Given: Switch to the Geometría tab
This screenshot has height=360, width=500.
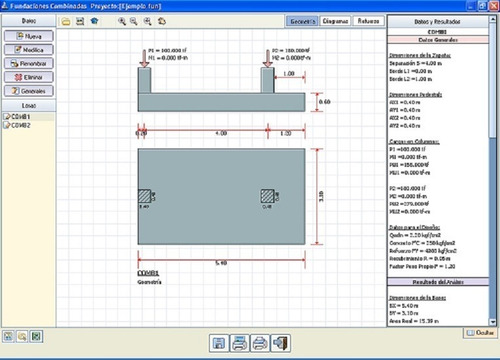Looking at the screenshot, I should 302,21.
